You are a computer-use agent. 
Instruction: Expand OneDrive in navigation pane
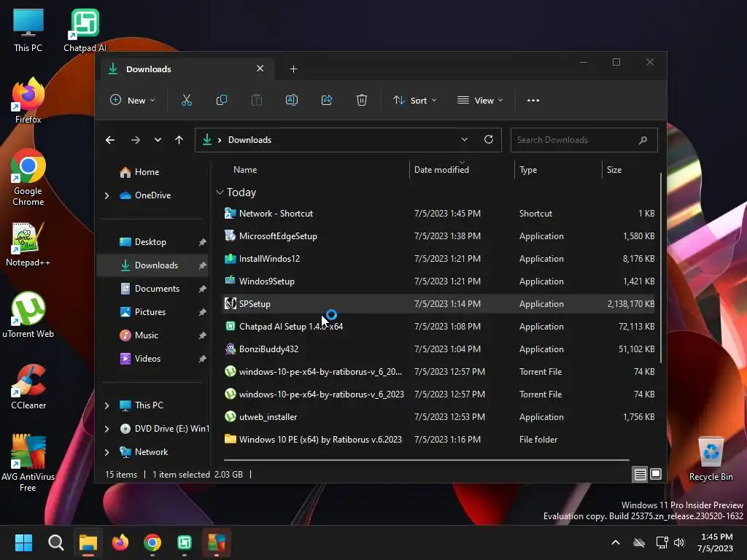coord(107,195)
